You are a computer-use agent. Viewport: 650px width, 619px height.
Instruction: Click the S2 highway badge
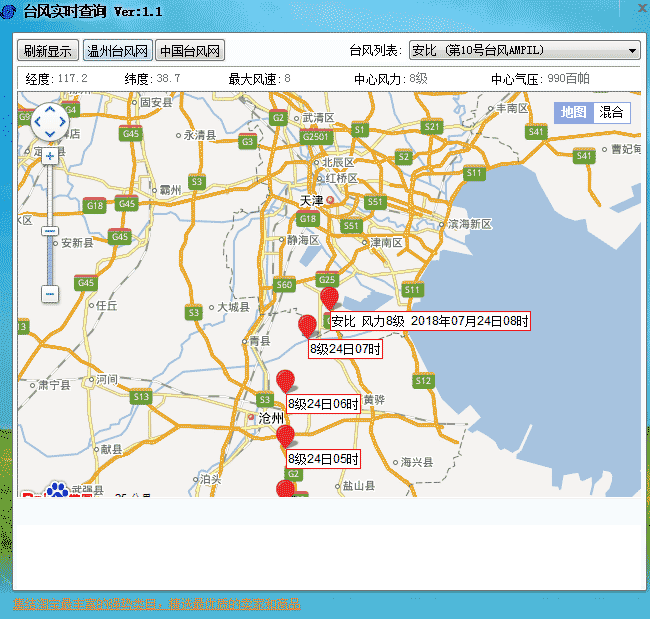point(403,157)
